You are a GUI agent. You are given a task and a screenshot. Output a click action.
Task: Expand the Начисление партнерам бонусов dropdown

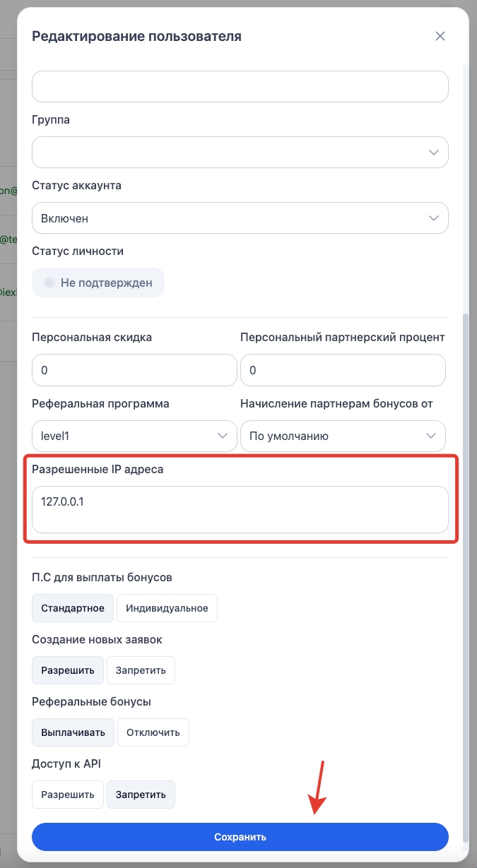(343, 436)
